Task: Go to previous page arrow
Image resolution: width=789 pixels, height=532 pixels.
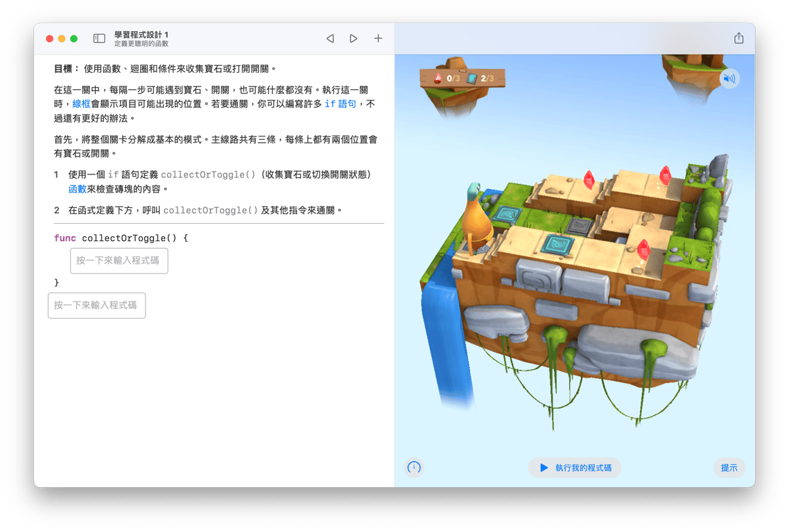Action: coord(330,38)
